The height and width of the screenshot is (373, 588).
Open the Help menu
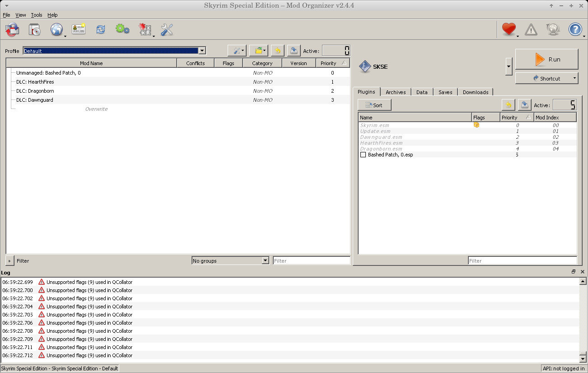click(x=52, y=15)
